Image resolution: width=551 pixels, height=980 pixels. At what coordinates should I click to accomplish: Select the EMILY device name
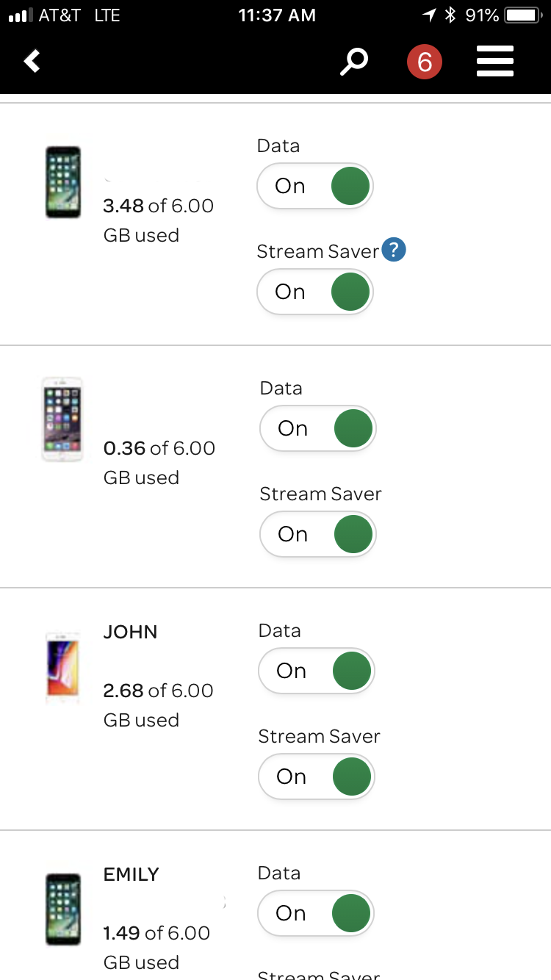click(x=132, y=874)
